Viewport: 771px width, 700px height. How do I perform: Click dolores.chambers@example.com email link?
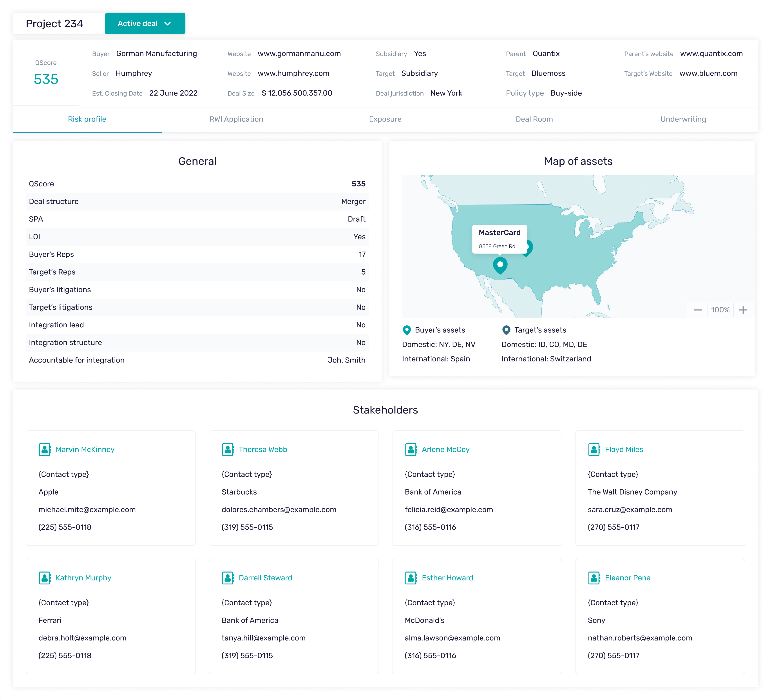[x=279, y=509]
